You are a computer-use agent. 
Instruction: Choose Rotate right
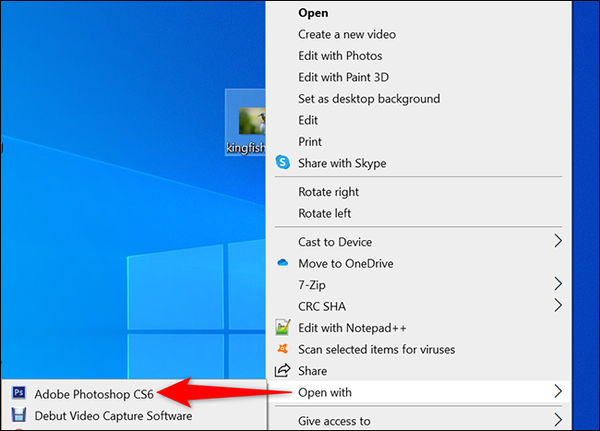point(419,191)
